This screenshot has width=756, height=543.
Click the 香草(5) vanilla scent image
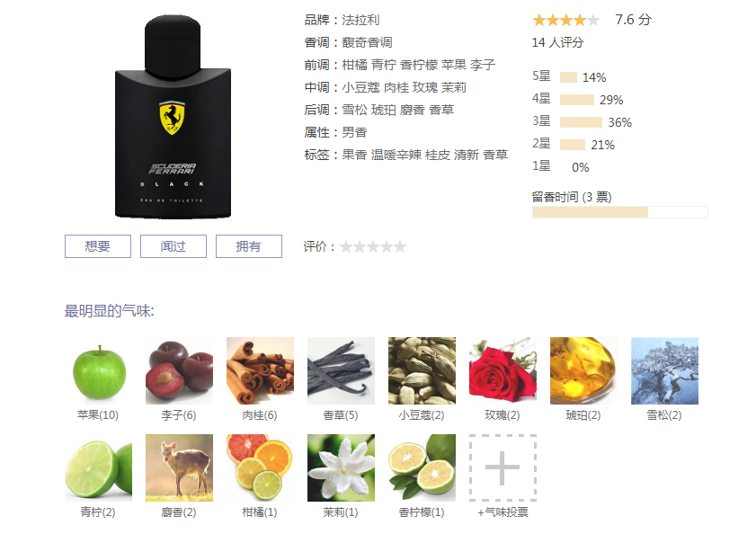coord(341,370)
